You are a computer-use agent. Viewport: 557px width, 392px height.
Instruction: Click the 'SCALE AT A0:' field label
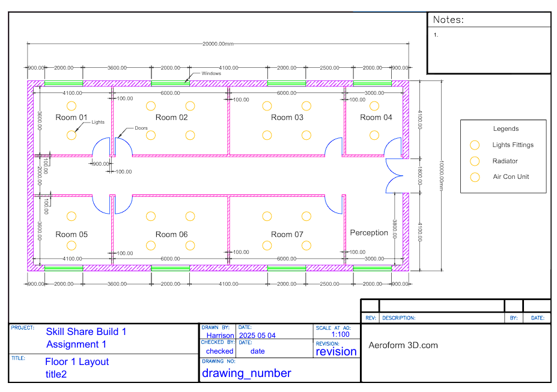point(333,328)
